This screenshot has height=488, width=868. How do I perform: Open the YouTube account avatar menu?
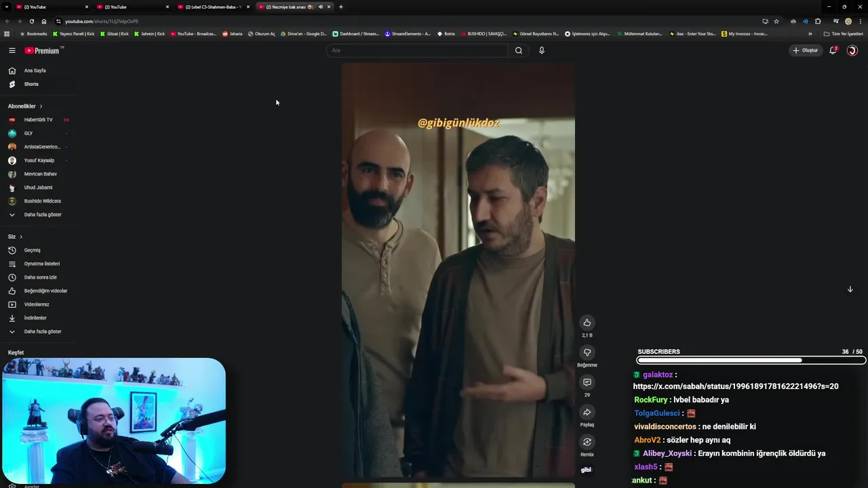852,50
